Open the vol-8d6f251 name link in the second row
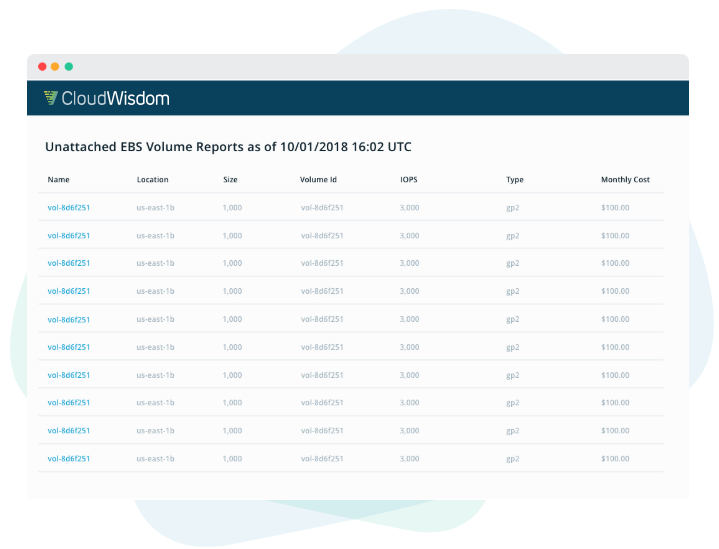719x549 pixels. click(69, 235)
